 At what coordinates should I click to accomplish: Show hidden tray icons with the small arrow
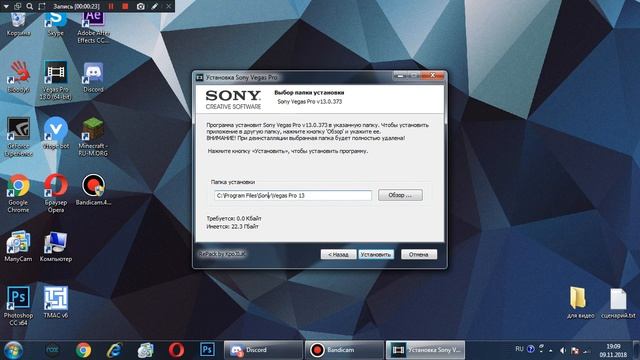551,350
